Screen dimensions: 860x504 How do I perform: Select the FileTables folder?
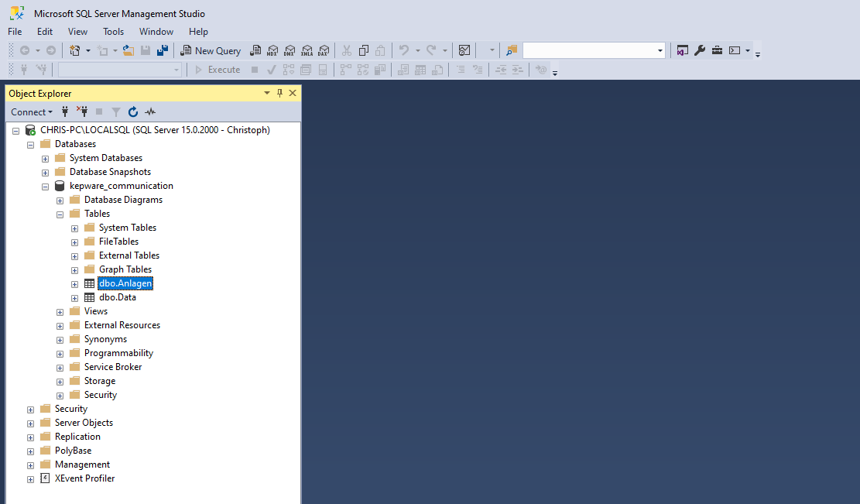[118, 242]
